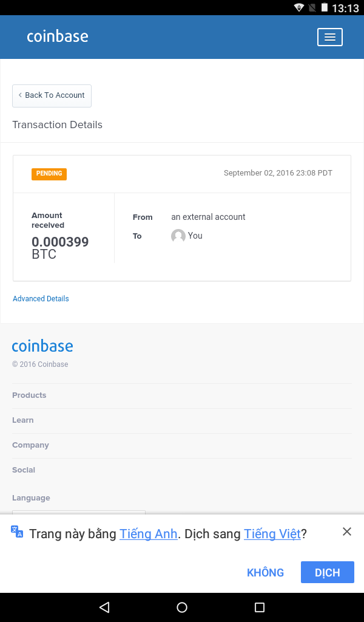The height and width of the screenshot is (622, 364).
Task: Decline translation with KHÔNG button
Action: (265, 572)
